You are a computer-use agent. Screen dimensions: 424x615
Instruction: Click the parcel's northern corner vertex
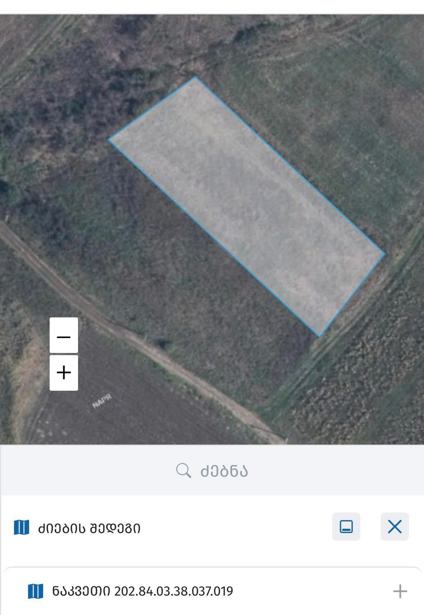tap(195, 78)
